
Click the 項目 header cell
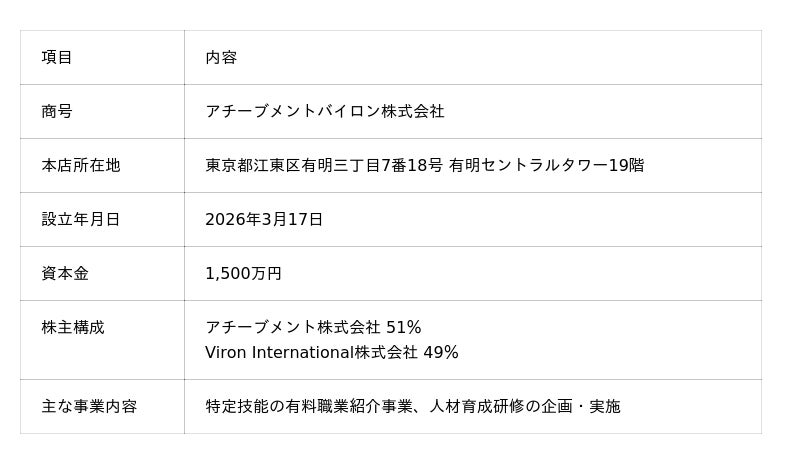click(x=57, y=58)
